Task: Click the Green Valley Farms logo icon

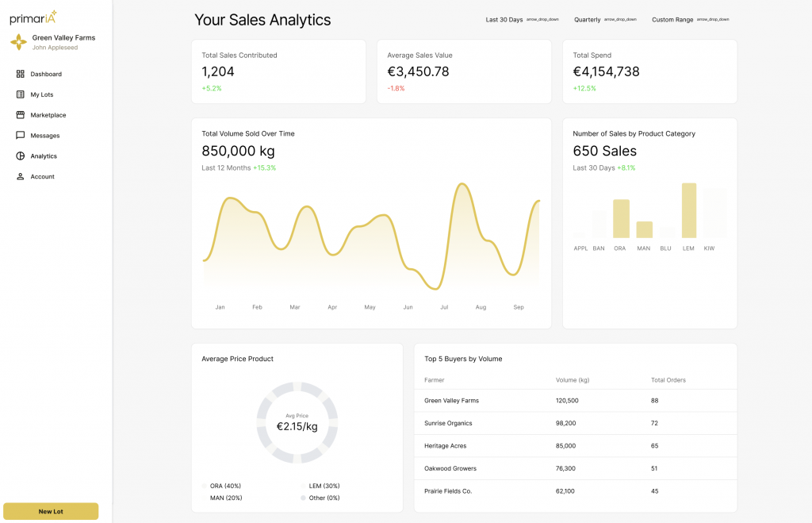Action: [18, 42]
